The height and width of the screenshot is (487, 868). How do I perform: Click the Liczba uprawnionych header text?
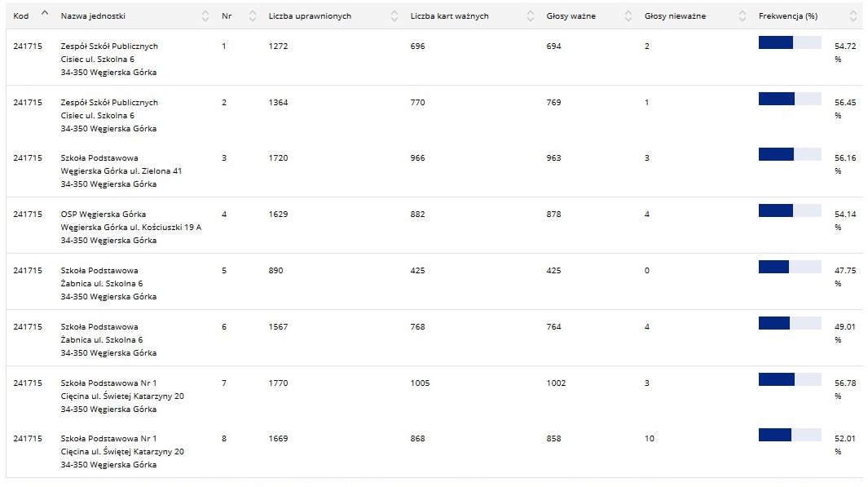click(310, 16)
